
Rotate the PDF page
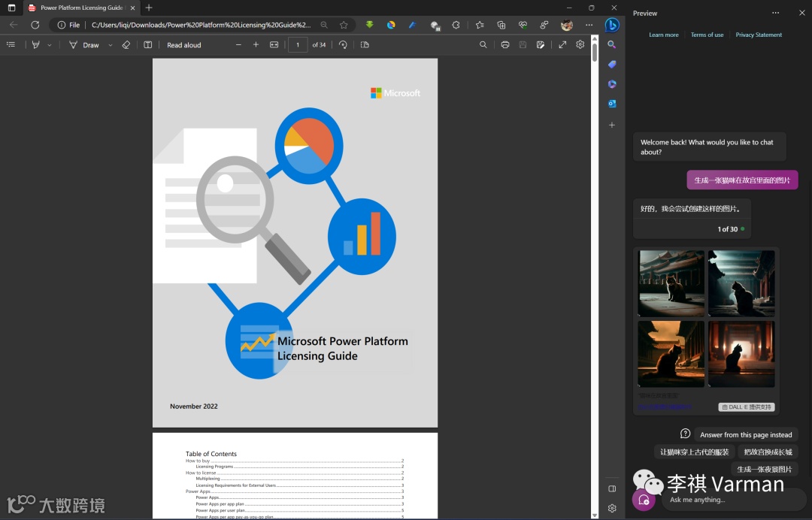click(343, 45)
